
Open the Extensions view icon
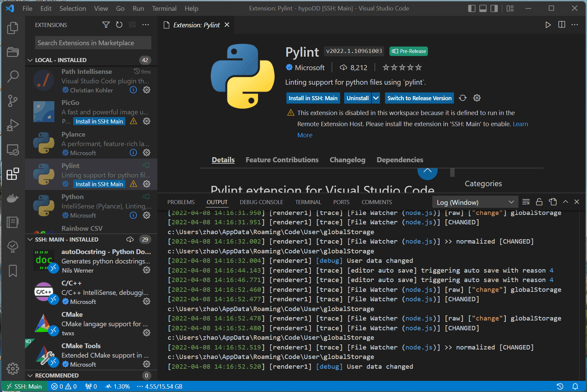tap(12, 174)
